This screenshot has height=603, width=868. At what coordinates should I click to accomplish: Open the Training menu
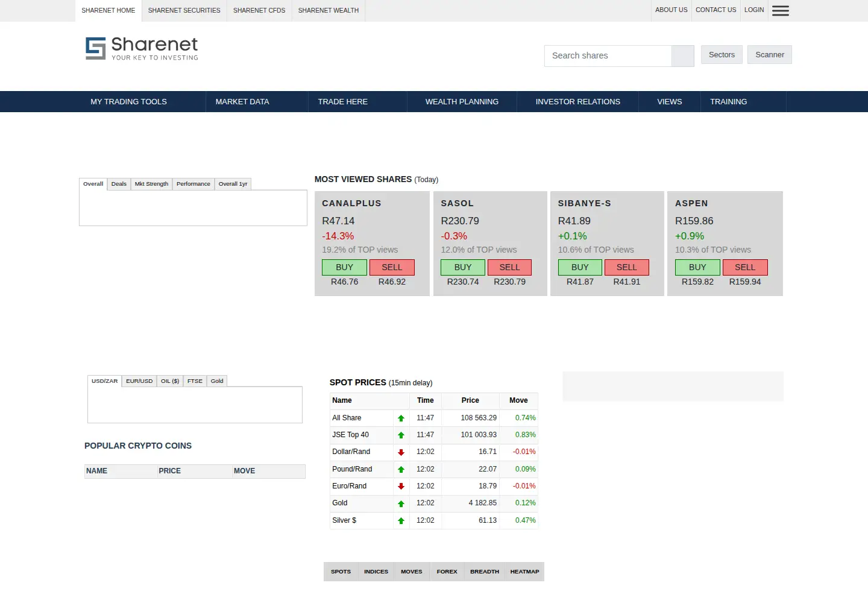click(x=729, y=101)
